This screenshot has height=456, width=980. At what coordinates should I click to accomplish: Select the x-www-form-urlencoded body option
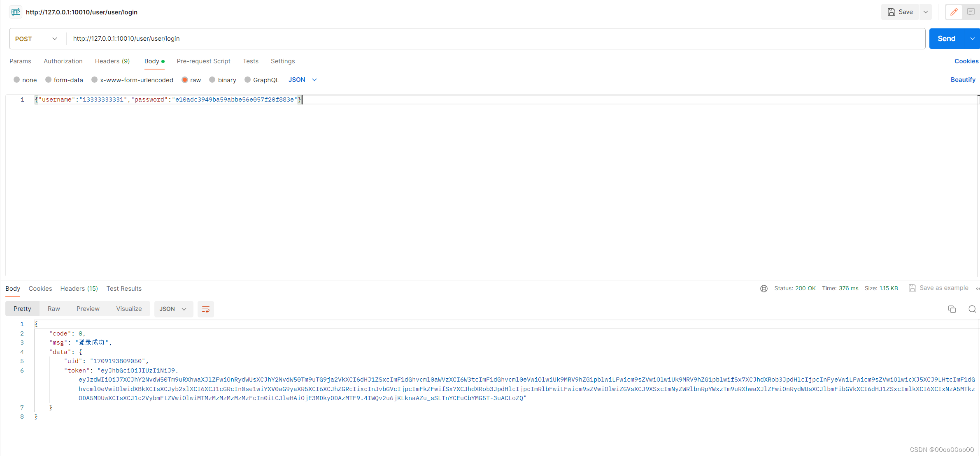[95, 80]
